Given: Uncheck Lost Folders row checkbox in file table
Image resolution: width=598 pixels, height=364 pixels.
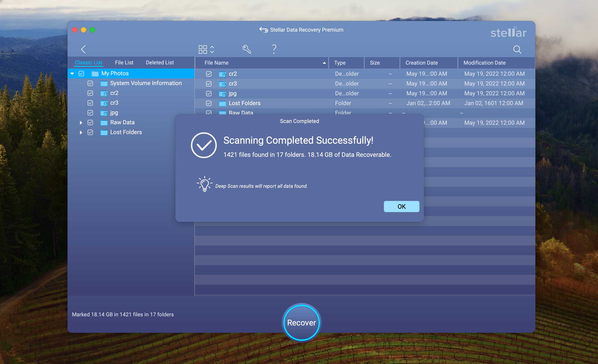Looking at the screenshot, I should (x=209, y=103).
